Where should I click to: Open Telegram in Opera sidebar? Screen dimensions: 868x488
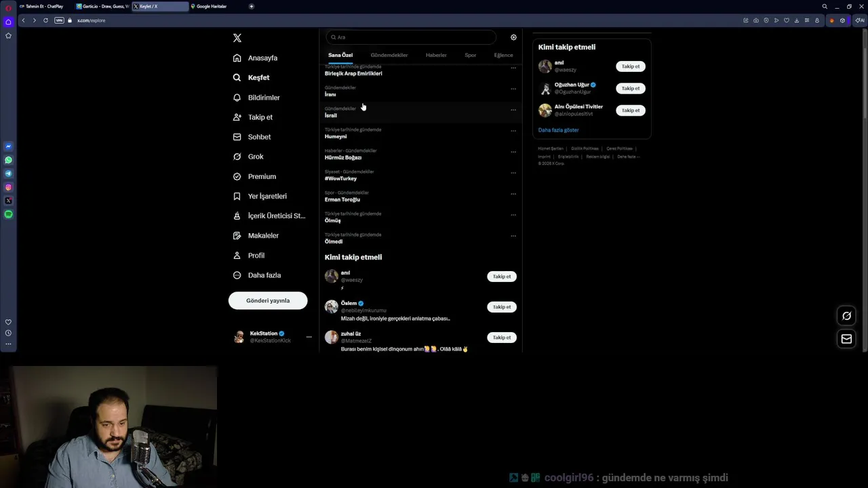8,174
